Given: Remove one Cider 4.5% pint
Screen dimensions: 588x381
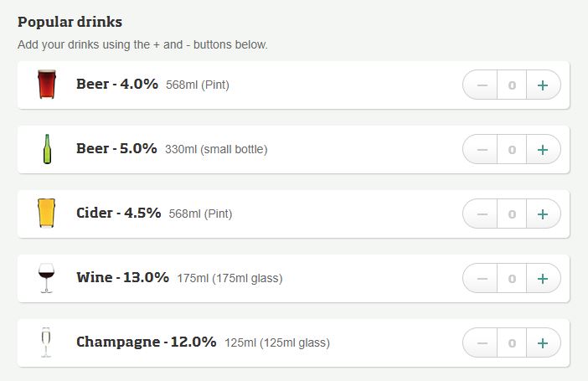Looking at the screenshot, I should 482,214.
